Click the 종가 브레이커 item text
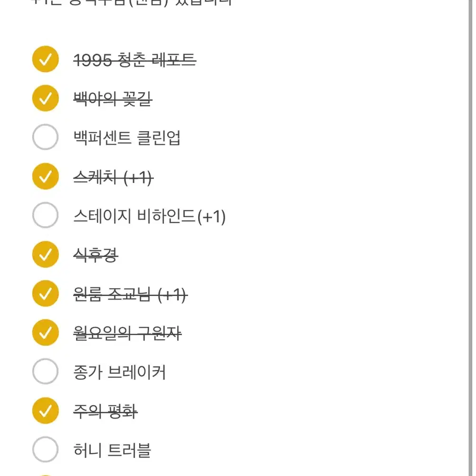Screen dimensions: 476x476 pyautogui.click(x=119, y=372)
